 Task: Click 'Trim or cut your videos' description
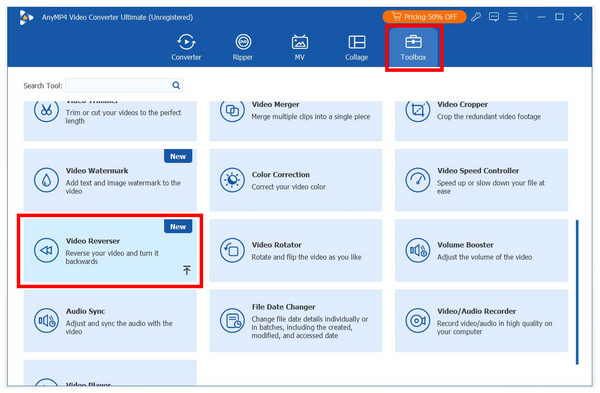(x=123, y=117)
